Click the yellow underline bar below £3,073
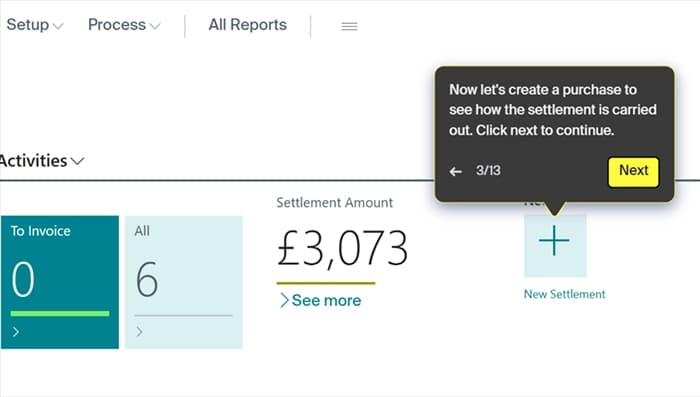700x397 pixels. click(x=326, y=283)
